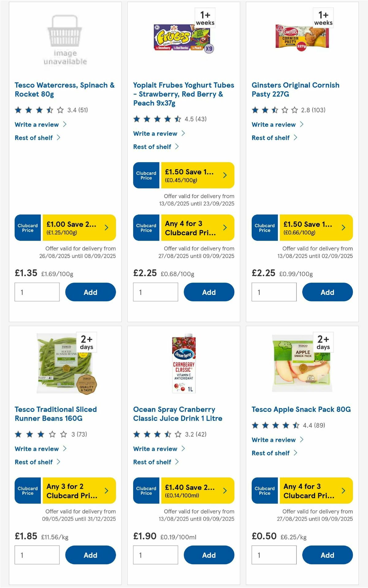Click the £1.50 Save offer arrow on Ginsters pasty

pyautogui.click(x=343, y=227)
